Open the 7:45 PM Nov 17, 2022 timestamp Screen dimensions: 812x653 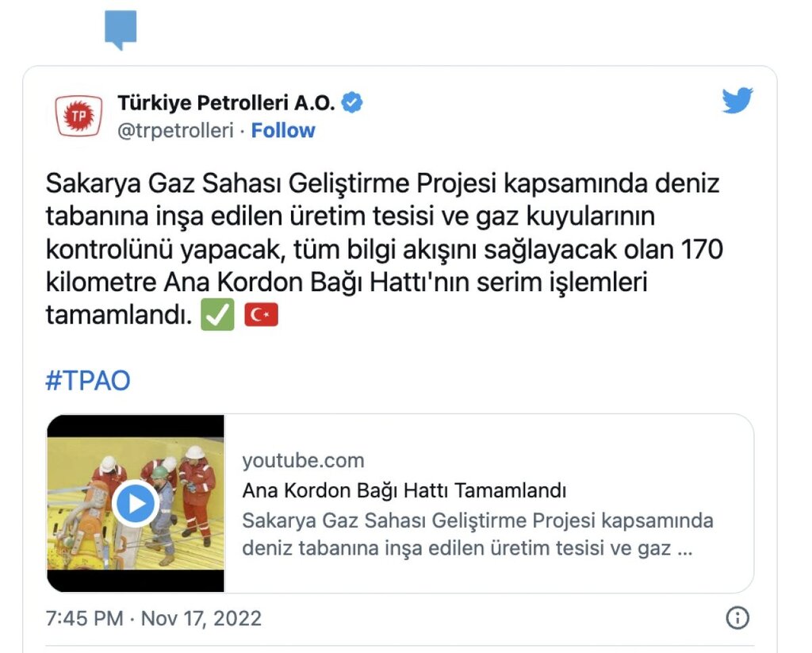click(154, 618)
